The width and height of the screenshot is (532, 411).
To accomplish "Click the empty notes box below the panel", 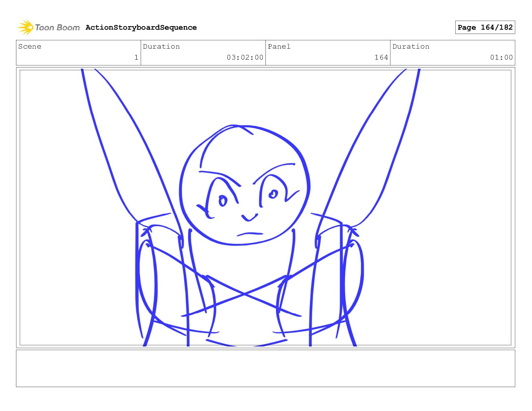I will pyautogui.click(x=265, y=368).
